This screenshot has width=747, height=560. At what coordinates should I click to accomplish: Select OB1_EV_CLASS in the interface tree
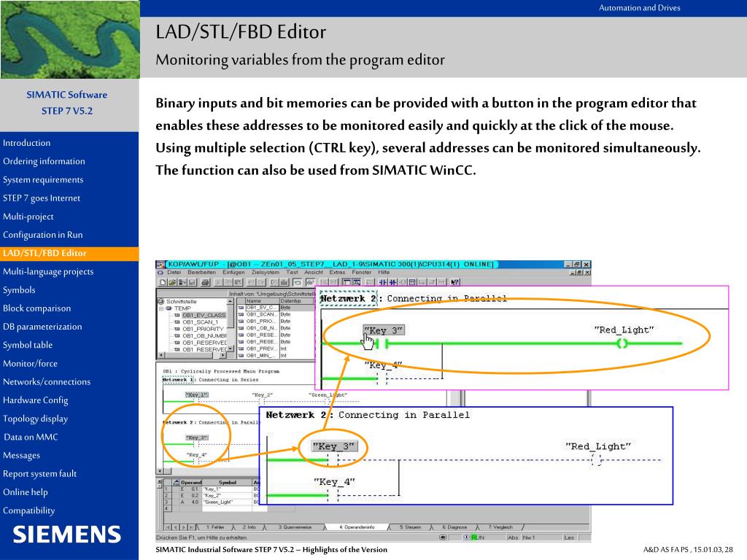tap(204, 315)
